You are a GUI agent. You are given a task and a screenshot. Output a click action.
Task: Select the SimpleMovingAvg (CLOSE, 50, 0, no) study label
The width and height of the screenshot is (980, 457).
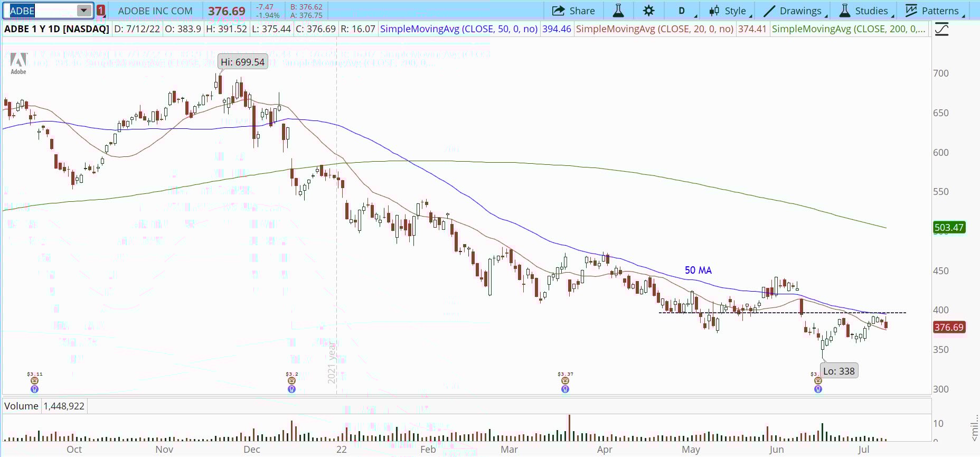pyautogui.click(x=459, y=29)
